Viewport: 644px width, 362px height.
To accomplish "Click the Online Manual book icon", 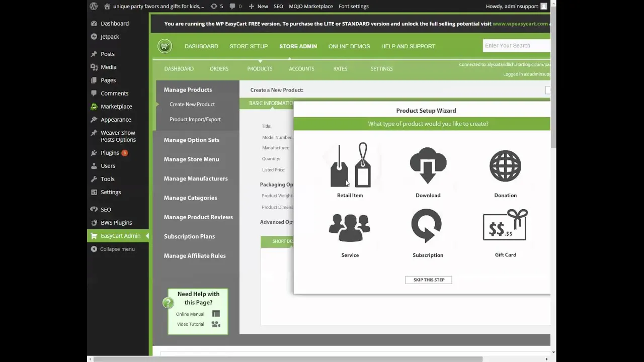I will click(216, 314).
